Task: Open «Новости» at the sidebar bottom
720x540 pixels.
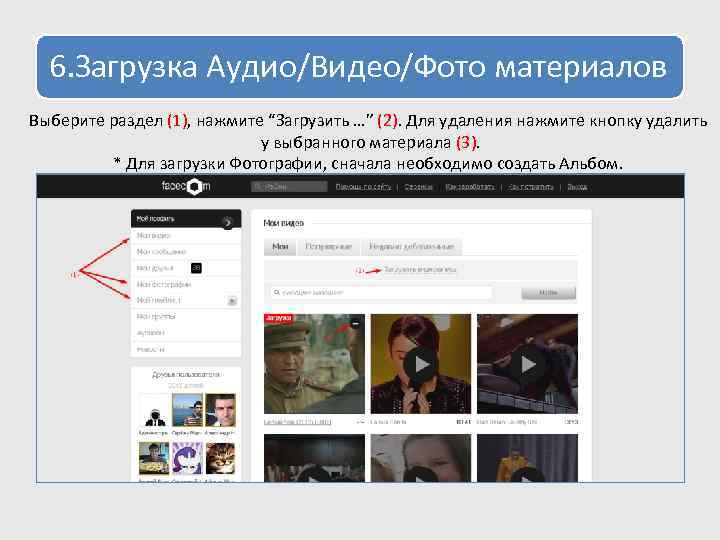Action: 151,349
